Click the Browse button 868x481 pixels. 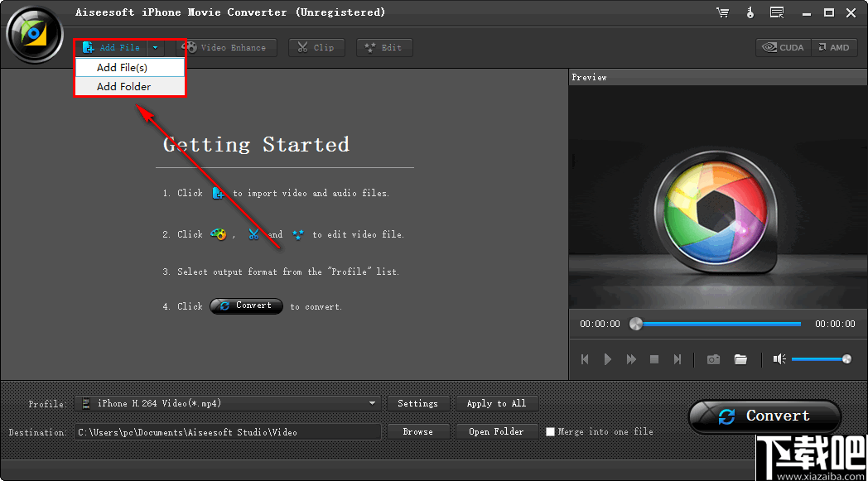pyautogui.click(x=418, y=431)
